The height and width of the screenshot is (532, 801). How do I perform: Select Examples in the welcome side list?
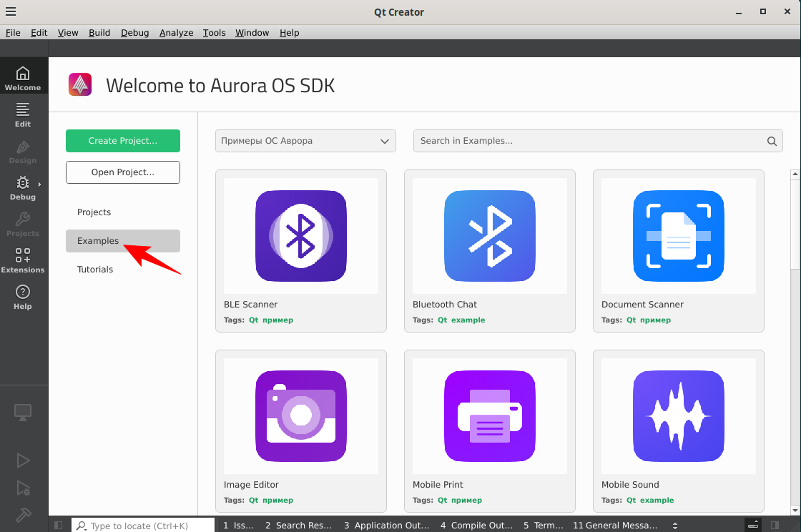122,241
